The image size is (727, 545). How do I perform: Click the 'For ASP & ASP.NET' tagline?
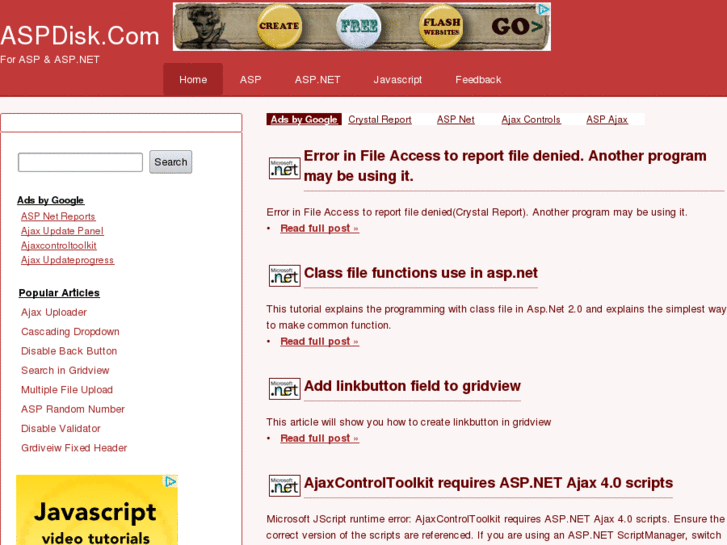50,60
